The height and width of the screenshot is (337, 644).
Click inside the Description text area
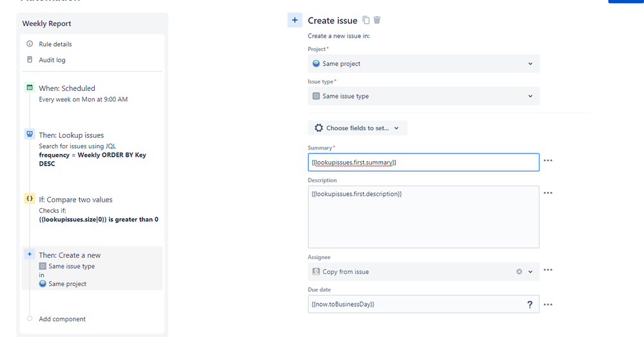tap(423, 219)
